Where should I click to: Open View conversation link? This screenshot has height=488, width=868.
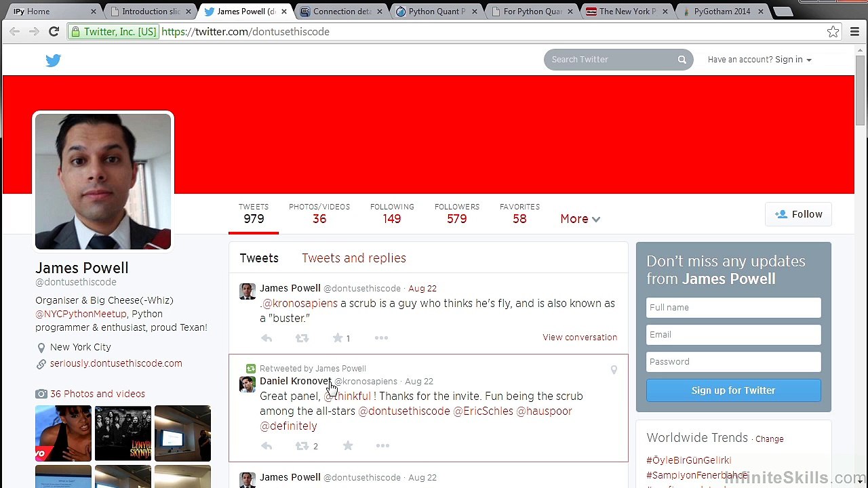[580, 338]
